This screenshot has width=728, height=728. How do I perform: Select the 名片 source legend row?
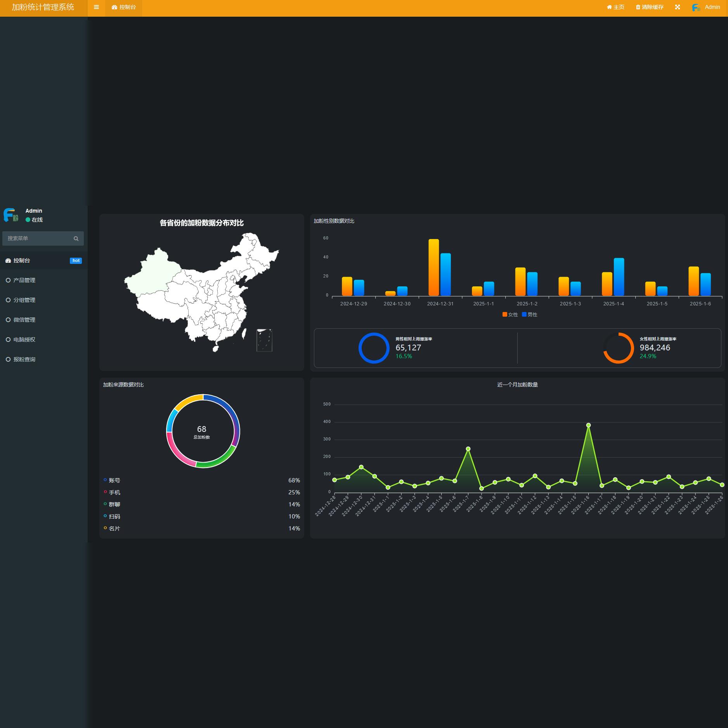coord(202,529)
